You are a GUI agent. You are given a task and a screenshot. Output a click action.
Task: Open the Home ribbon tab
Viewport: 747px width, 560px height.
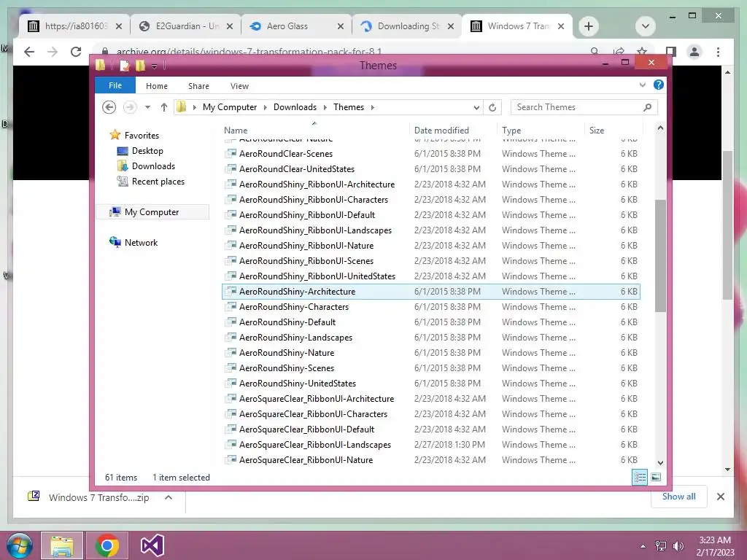[x=157, y=86]
